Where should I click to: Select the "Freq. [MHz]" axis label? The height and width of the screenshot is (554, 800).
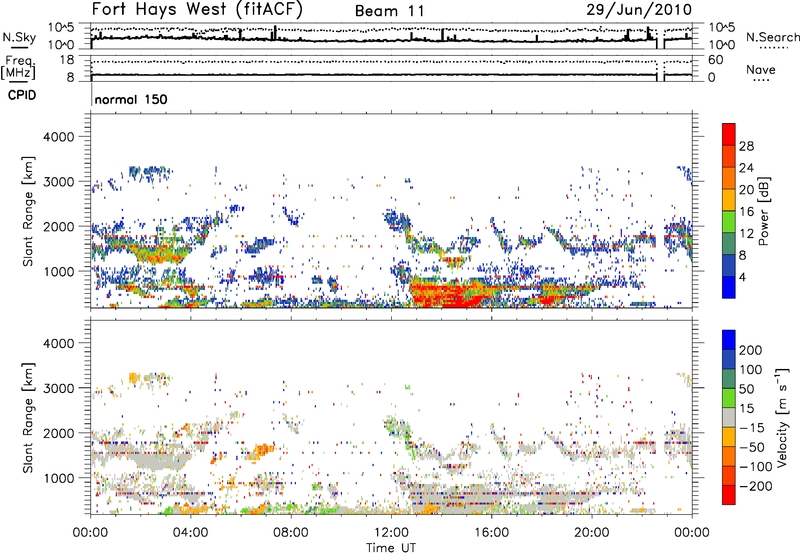[19, 69]
